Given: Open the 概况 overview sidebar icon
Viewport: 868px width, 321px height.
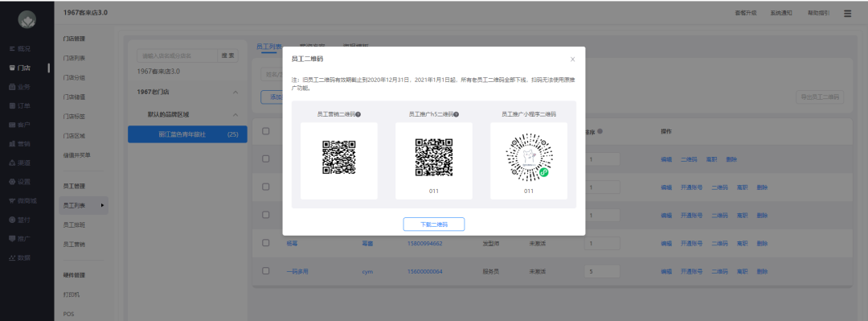Looking at the screenshot, I should click(x=12, y=49).
